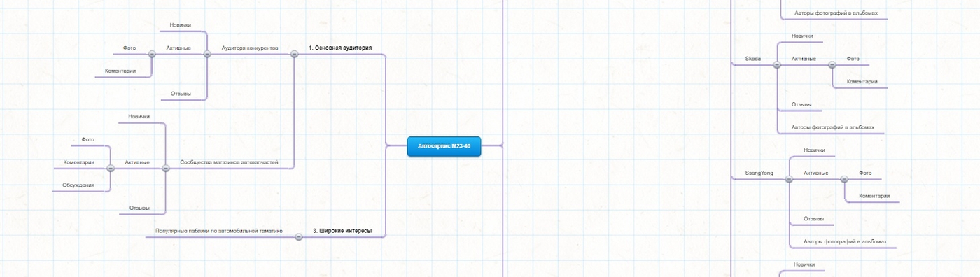Click the 'SsangYong' node label
This screenshot has height=277, width=980.
(759, 173)
